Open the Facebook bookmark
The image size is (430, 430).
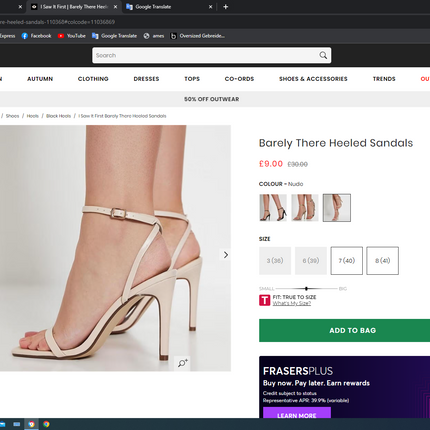36,36
